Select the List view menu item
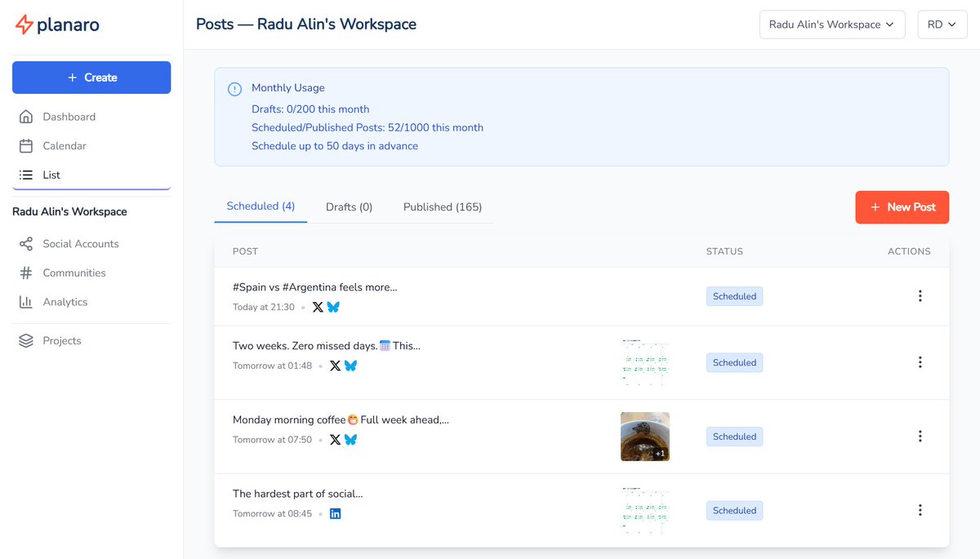The height and width of the screenshot is (559, 980). point(91,175)
